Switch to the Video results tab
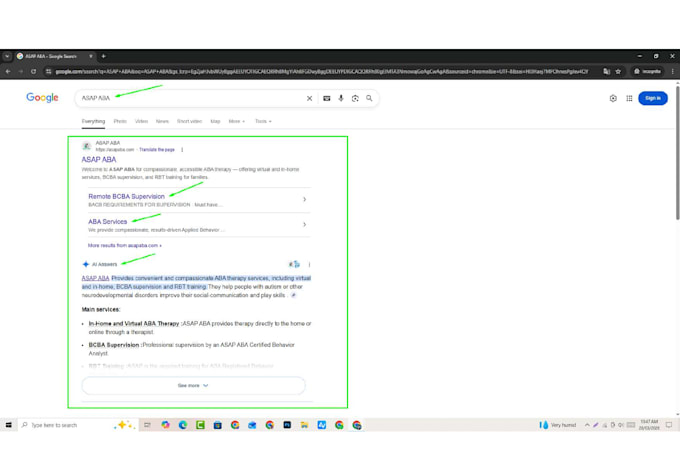 click(x=141, y=121)
